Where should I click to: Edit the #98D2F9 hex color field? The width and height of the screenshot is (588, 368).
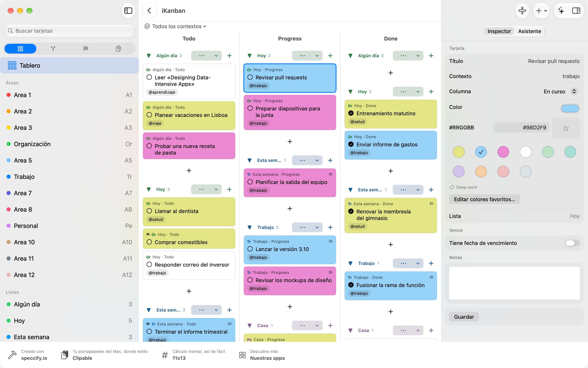point(521,128)
